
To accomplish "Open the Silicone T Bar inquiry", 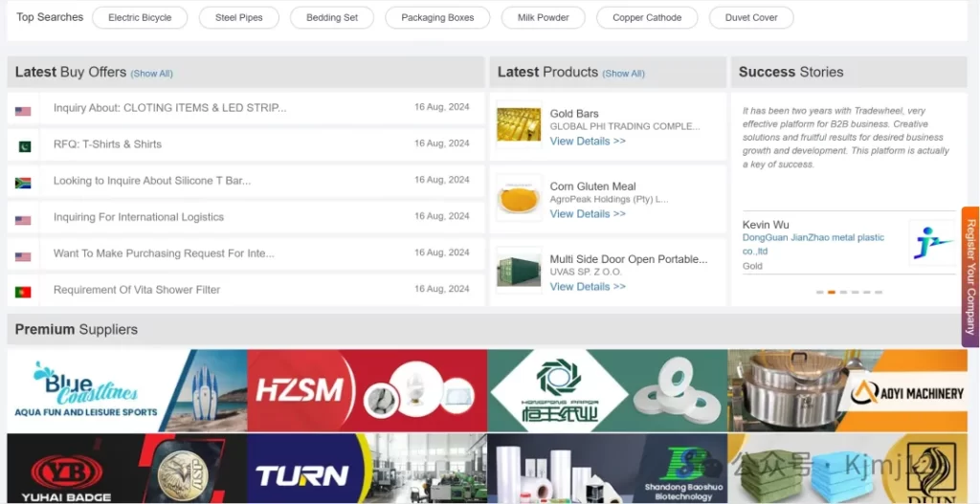I will [x=152, y=181].
